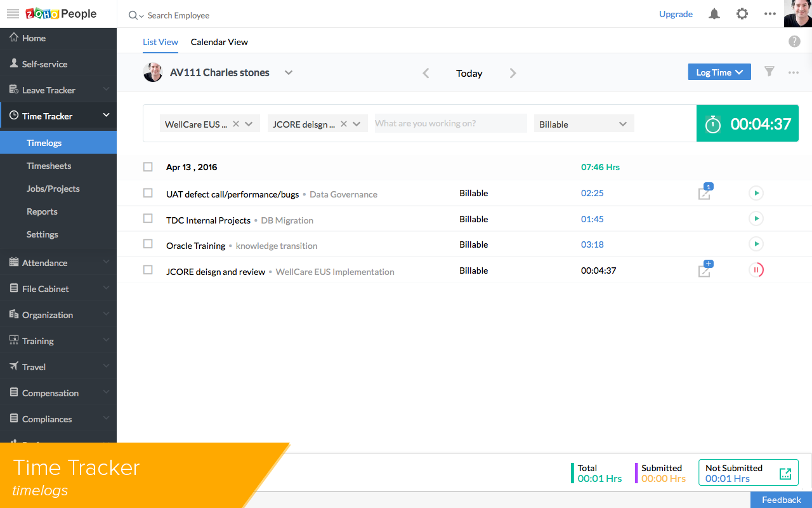Image resolution: width=812 pixels, height=508 pixels.
Task: Expand the employee selector next to Charles stones
Action: click(x=289, y=72)
